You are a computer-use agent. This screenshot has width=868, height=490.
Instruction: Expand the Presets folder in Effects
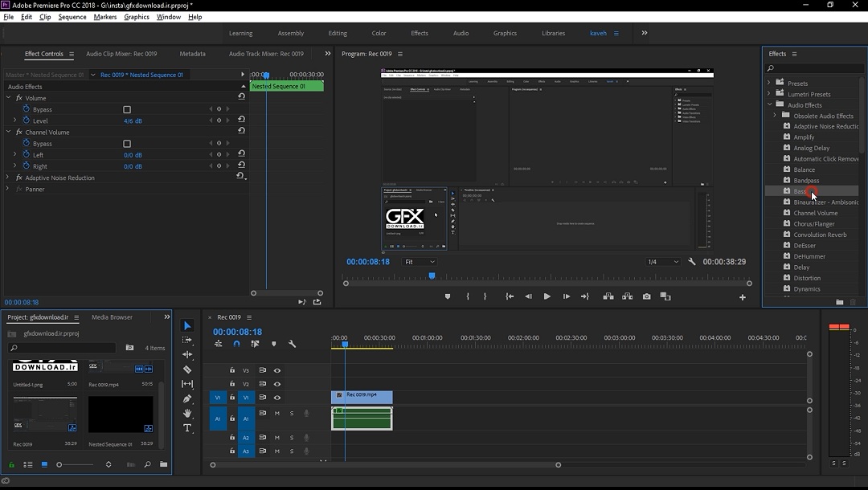[769, 83]
